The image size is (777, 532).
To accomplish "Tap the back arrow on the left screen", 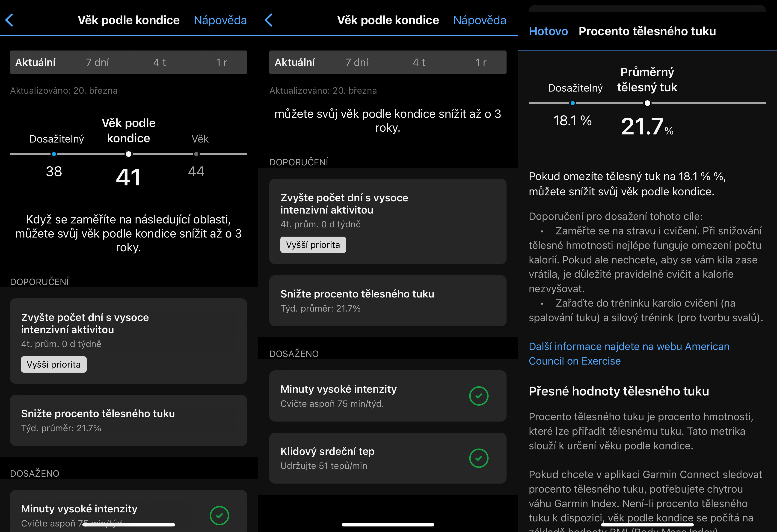I will pos(9,20).
